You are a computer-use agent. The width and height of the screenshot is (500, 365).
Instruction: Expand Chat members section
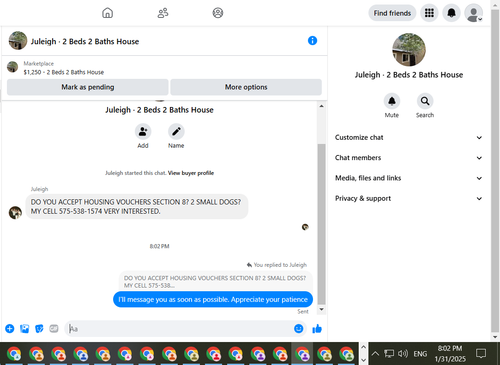(408, 158)
